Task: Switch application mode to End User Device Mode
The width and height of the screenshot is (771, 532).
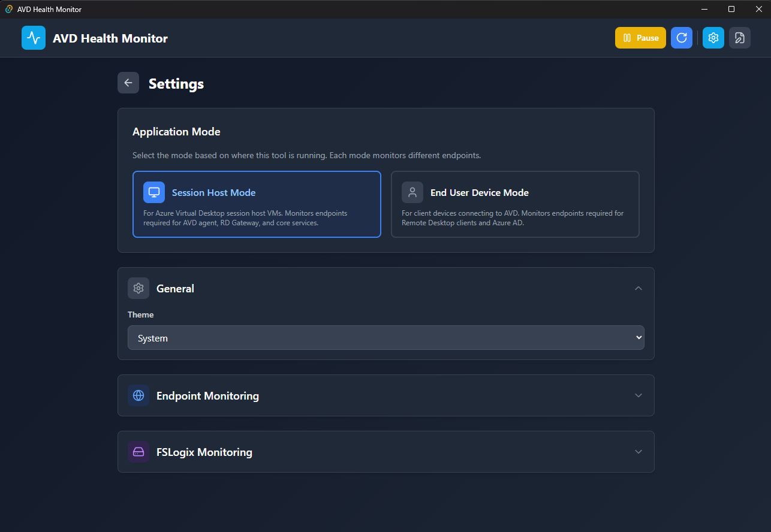Action: [x=514, y=204]
